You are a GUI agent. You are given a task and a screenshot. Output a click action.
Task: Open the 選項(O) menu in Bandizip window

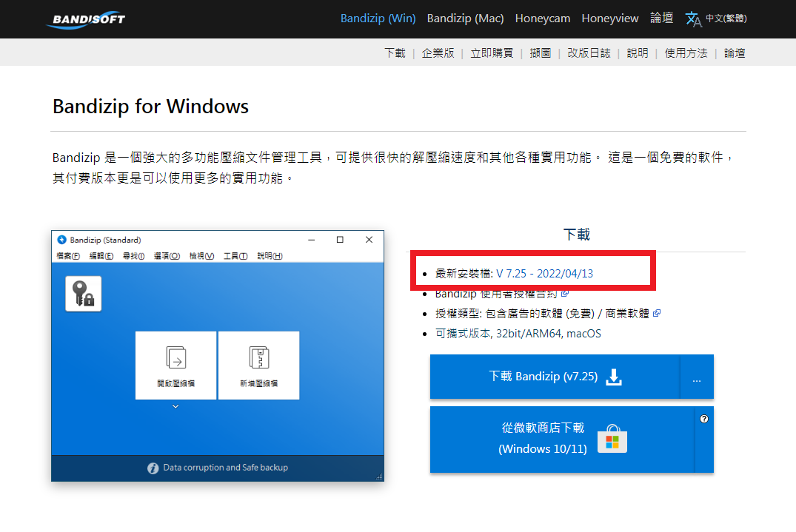(x=167, y=256)
